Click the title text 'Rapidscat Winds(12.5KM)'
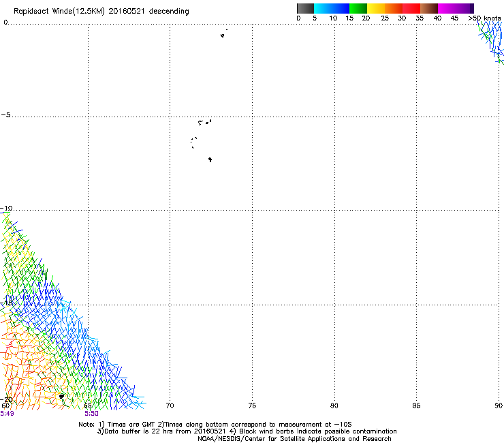 coord(59,12)
